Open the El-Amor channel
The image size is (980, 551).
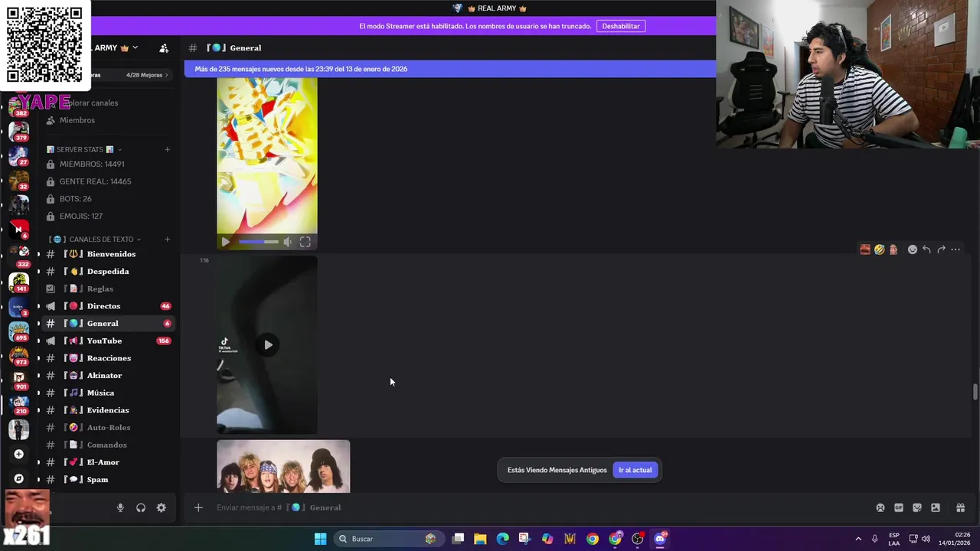click(x=108, y=462)
